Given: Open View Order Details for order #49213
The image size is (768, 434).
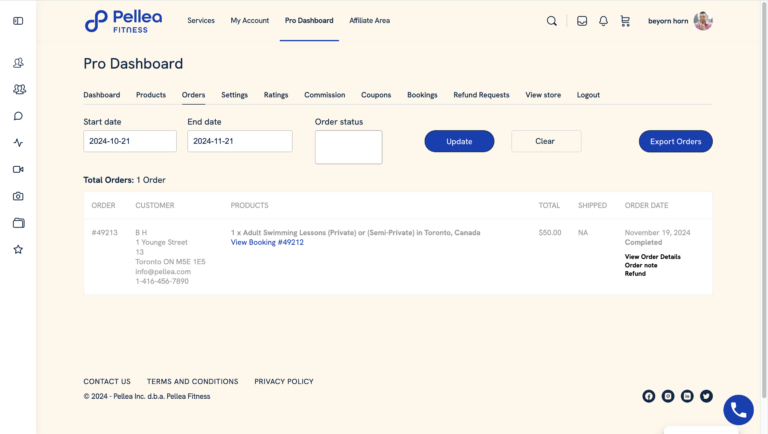Looking at the screenshot, I should 652,257.
